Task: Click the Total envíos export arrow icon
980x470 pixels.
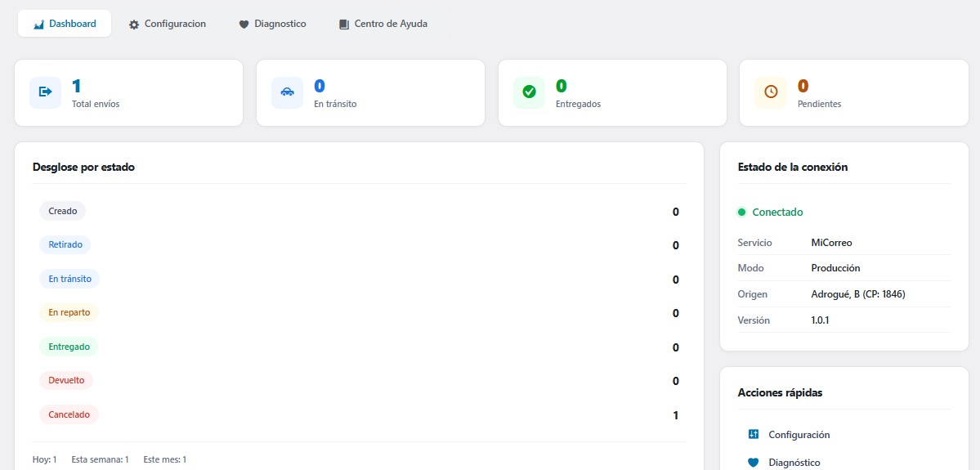Action: pyautogui.click(x=45, y=92)
